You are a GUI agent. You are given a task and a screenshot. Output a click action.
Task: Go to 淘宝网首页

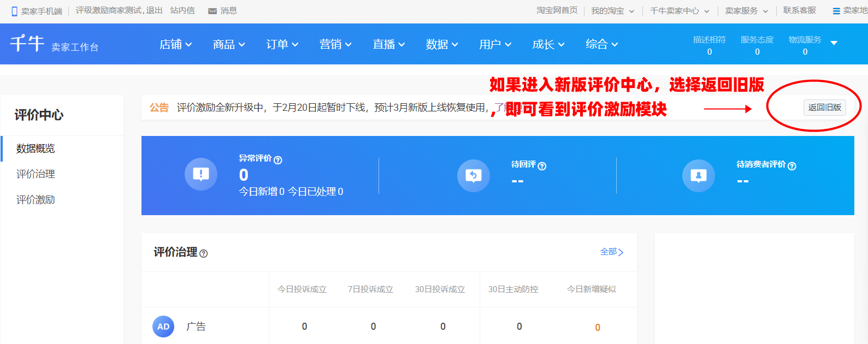pos(557,10)
